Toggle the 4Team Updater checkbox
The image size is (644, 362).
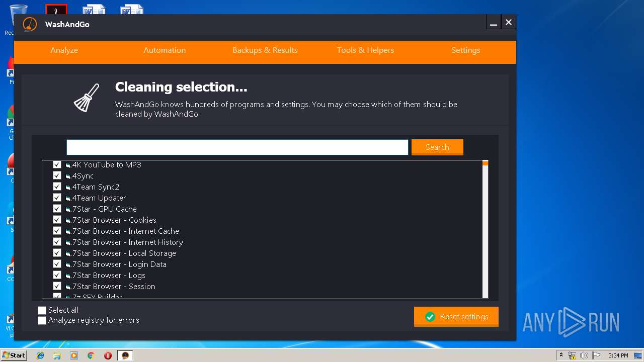pyautogui.click(x=57, y=198)
